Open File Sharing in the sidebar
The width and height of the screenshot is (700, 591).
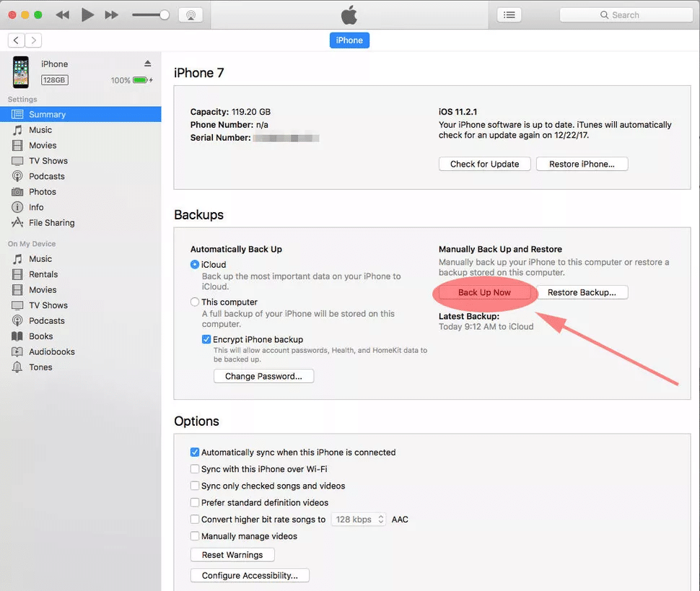[51, 223]
